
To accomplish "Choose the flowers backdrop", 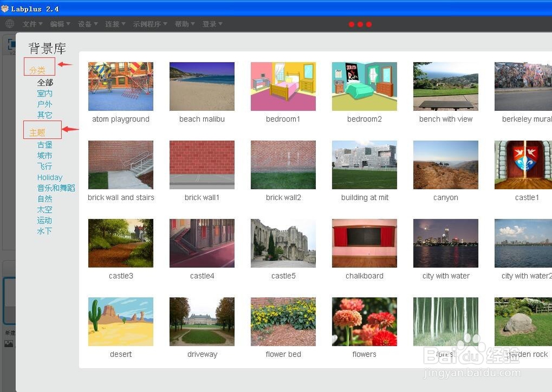I will pyautogui.click(x=364, y=321).
